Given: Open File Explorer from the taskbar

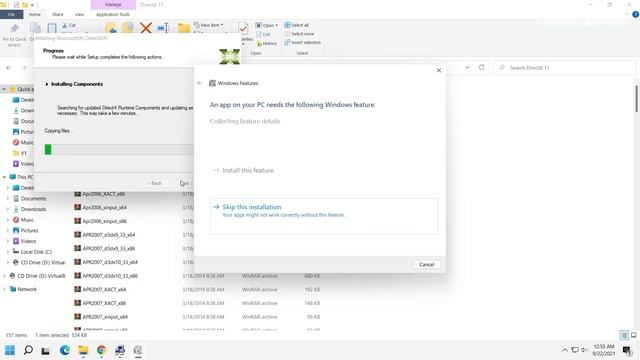Looking at the screenshot, I should pos(83,350).
